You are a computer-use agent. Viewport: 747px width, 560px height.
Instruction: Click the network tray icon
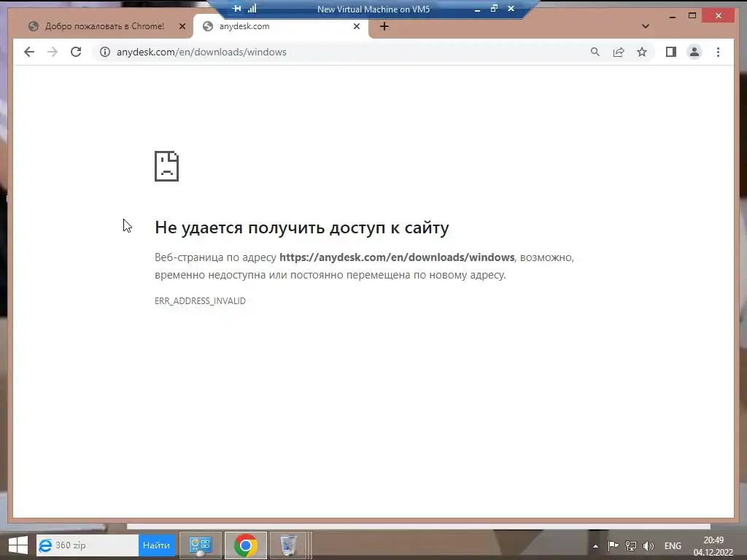(631, 545)
